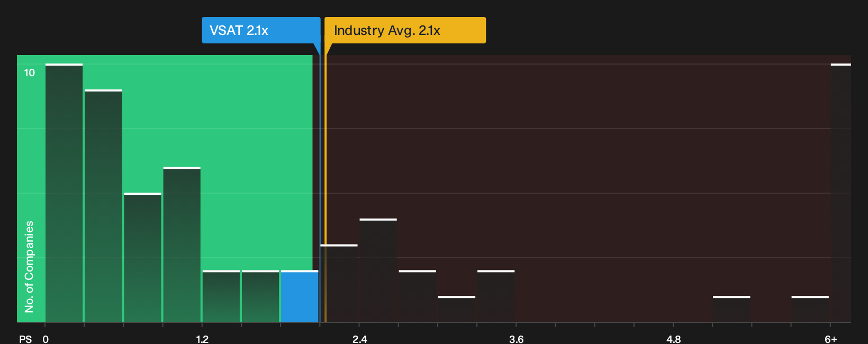Click the blue VSAT 2.1x label
The width and height of the screenshot is (868, 344).
tap(261, 30)
